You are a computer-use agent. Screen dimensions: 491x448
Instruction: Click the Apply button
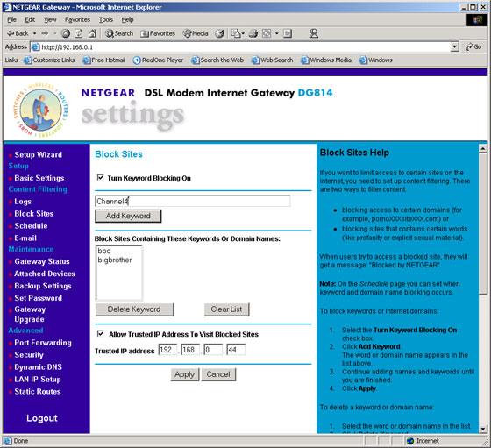(x=185, y=374)
